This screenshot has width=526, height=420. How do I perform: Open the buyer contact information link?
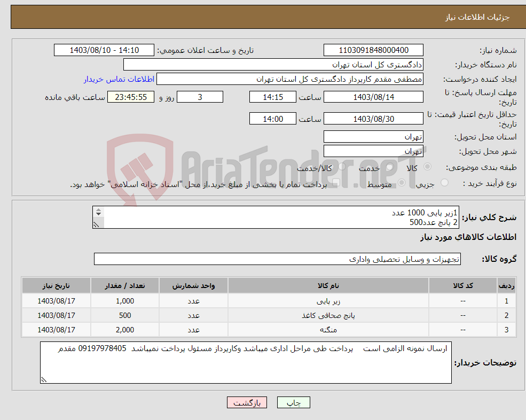pyautogui.click(x=119, y=79)
